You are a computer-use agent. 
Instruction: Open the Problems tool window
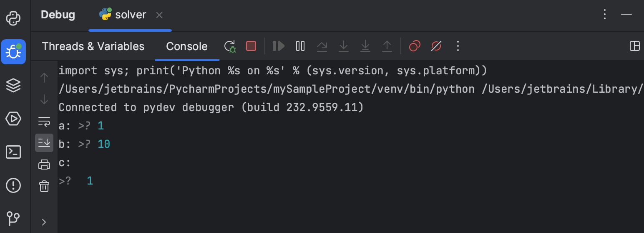pos(13,185)
